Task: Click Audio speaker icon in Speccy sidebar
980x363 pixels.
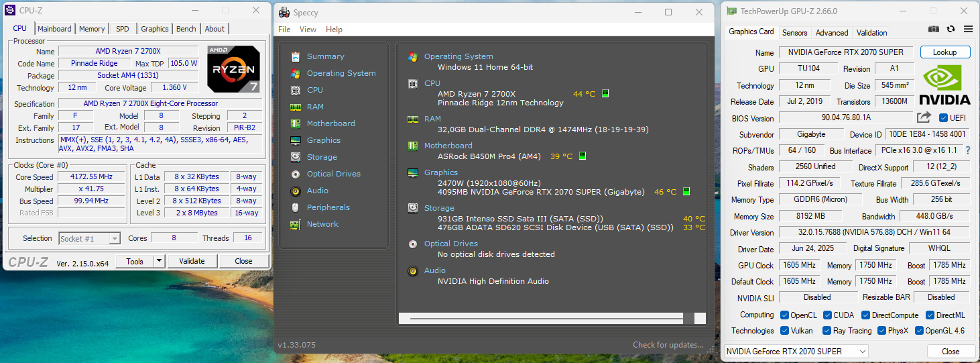Action: [295, 191]
